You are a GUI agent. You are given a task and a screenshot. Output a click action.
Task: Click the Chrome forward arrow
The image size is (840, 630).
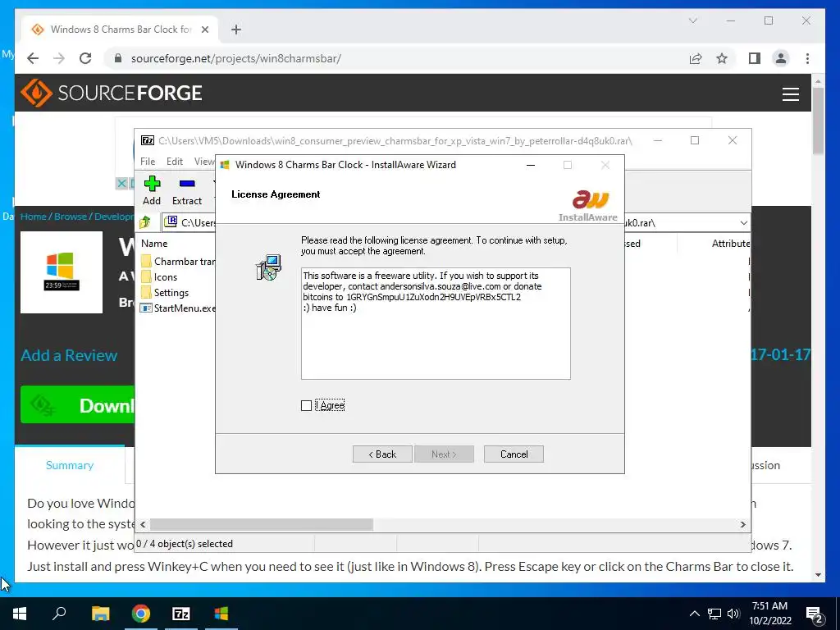click(x=59, y=58)
